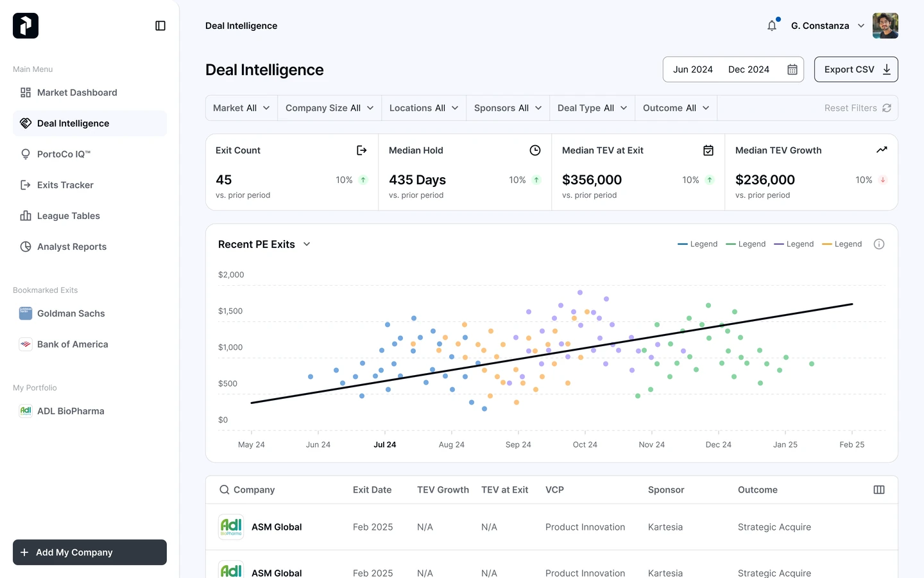Screen dimensions: 924x578
Task: Open Analyst Reports menu item
Action: 90,247
